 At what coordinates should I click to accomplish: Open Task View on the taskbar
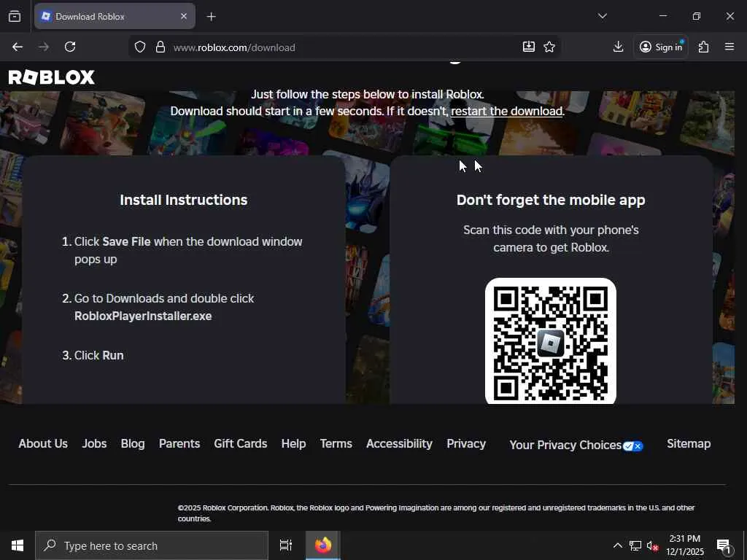[x=286, y=545]
